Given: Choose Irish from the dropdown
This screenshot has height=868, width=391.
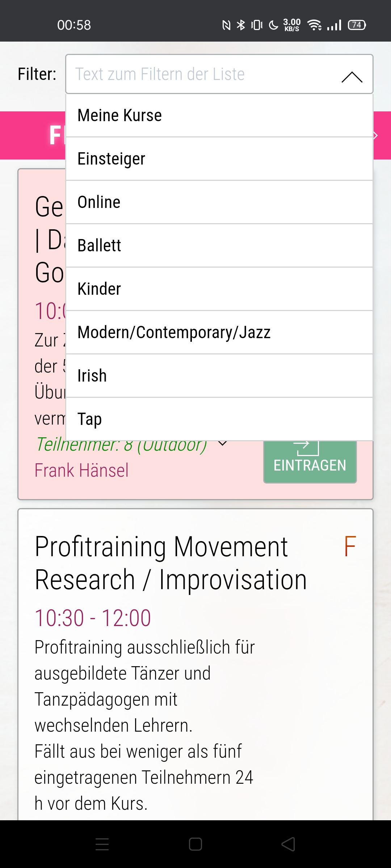Looking at the screenshot, I should pyautogui.click(x=219, y=376).
